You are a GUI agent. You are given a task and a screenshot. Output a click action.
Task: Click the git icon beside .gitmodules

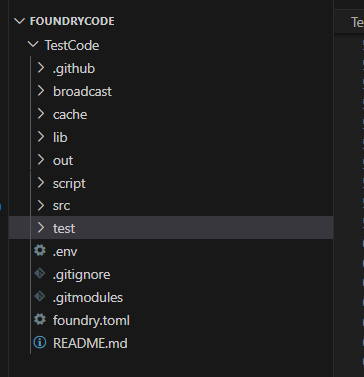point(40,297)
